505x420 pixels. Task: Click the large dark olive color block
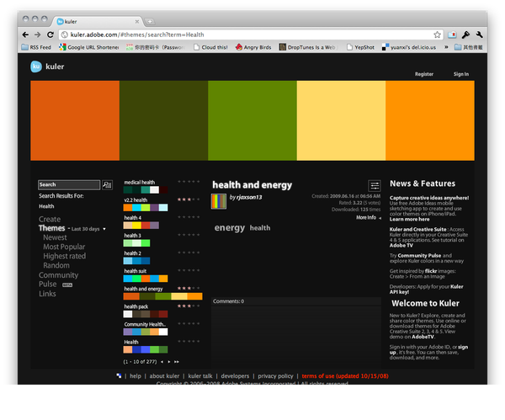(x=163, y=121)
